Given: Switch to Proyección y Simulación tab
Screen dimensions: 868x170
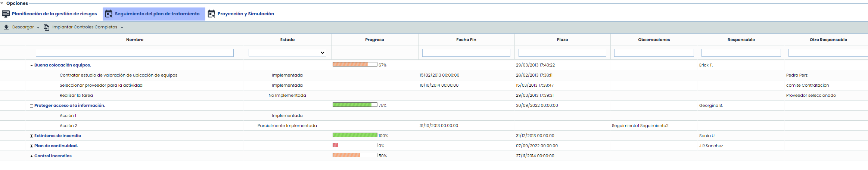Looking at the screenshot, I should coord(245,14).
